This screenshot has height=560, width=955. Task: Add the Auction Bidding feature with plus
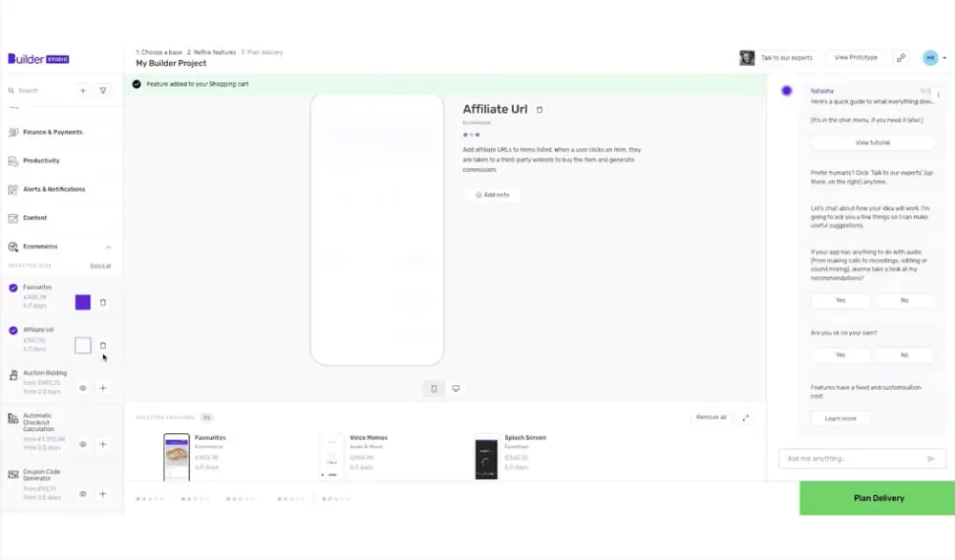[x=103, y=388]
